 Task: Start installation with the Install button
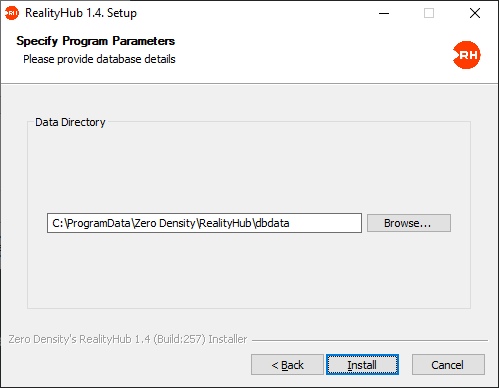[362, 365]
